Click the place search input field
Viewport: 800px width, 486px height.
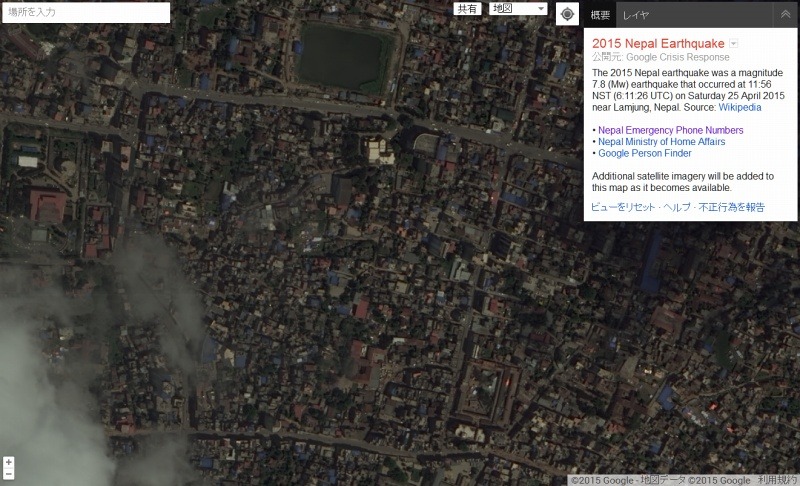coord(86,12)
